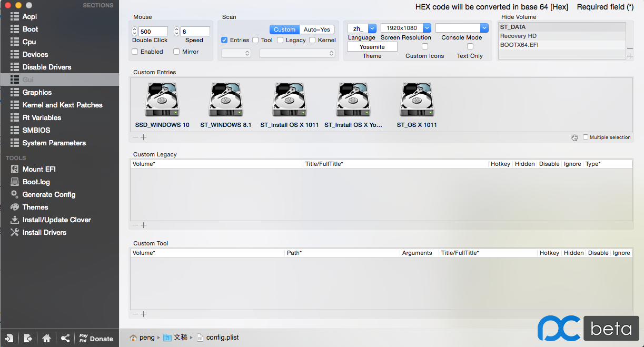Click the PayPal Donate button
Screen dimensions: 644x347
coord(96,338)
